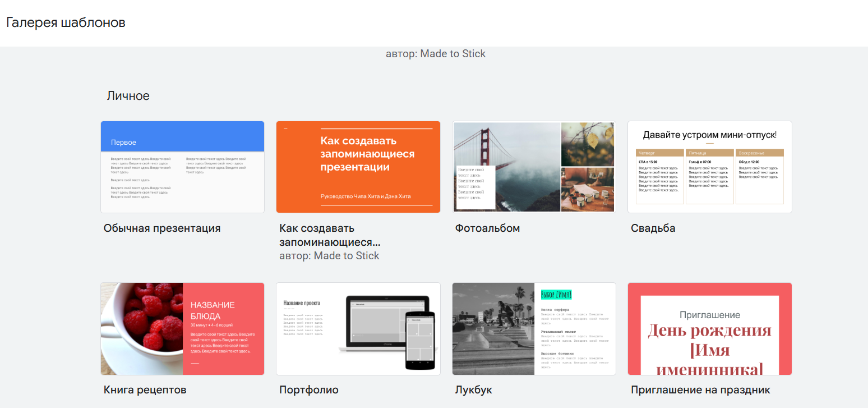Click the Книга рецептов template name
This screenshot has width=868, height=408.
[x=145, y=390]
